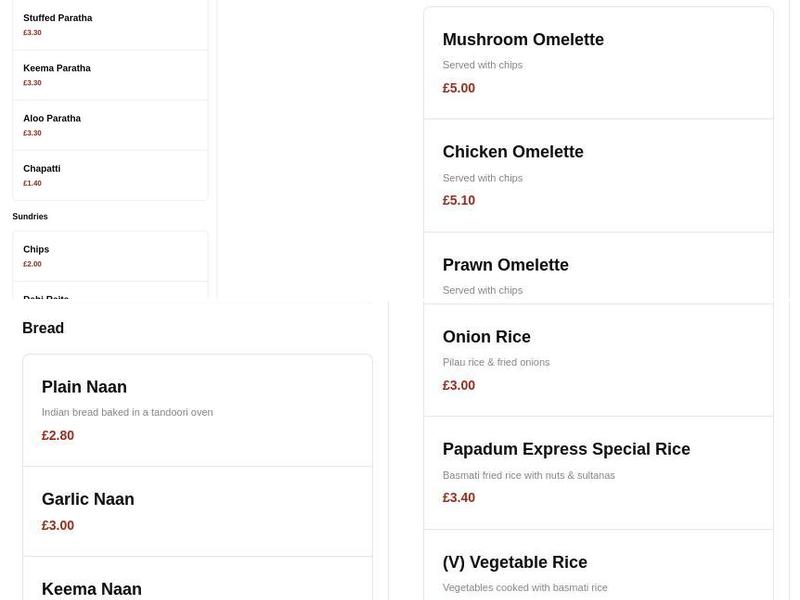Select the Plain Naan card
Image resolution: width=800 pixels, height=600 pixels.
[83, 386]
